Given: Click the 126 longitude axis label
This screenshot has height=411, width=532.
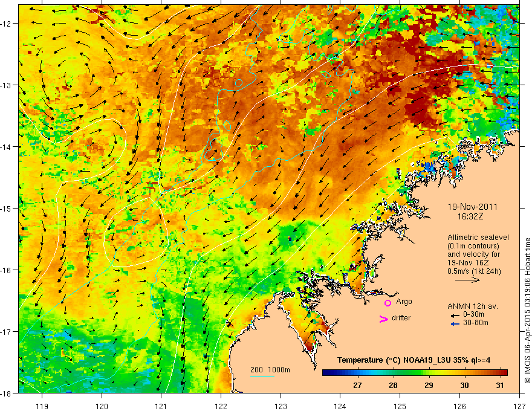Looking at the screenshot, I should [459, 406].
